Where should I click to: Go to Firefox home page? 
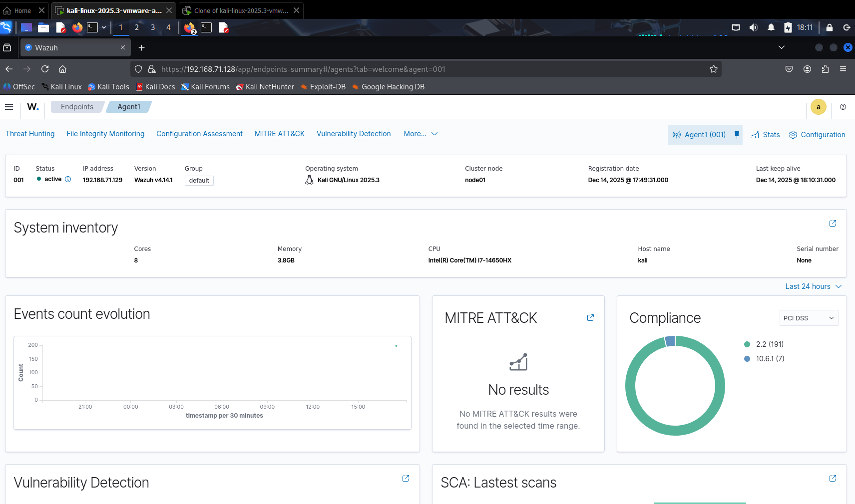(62, 69)
